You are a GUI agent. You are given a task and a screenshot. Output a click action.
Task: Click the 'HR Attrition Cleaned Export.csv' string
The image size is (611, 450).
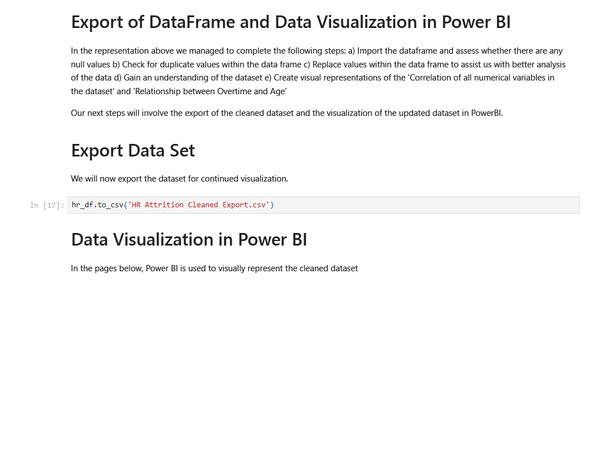coord(198,205)
